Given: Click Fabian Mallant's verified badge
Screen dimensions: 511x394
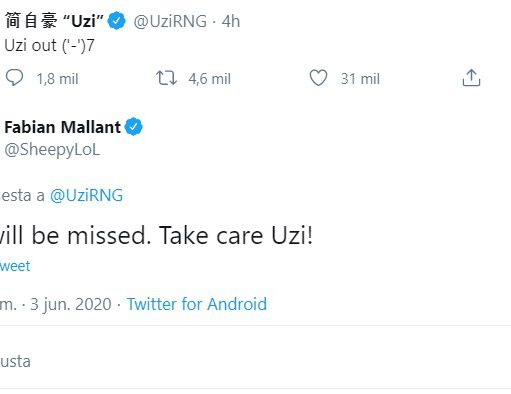Looking at the screenshot, I should 134,127.
